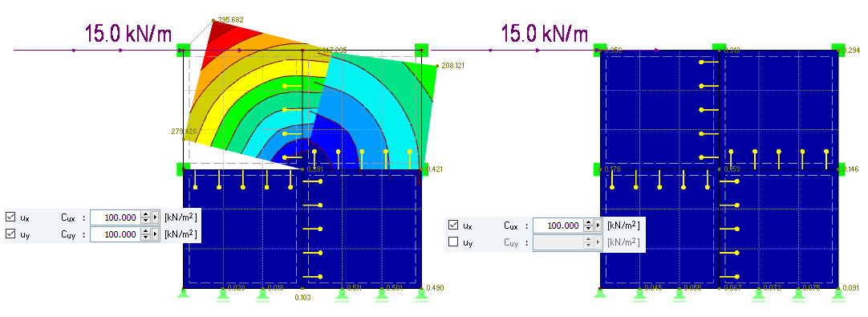Select the result value 0.091
This screenshot has height=317, width=868.
pos(852,287)
